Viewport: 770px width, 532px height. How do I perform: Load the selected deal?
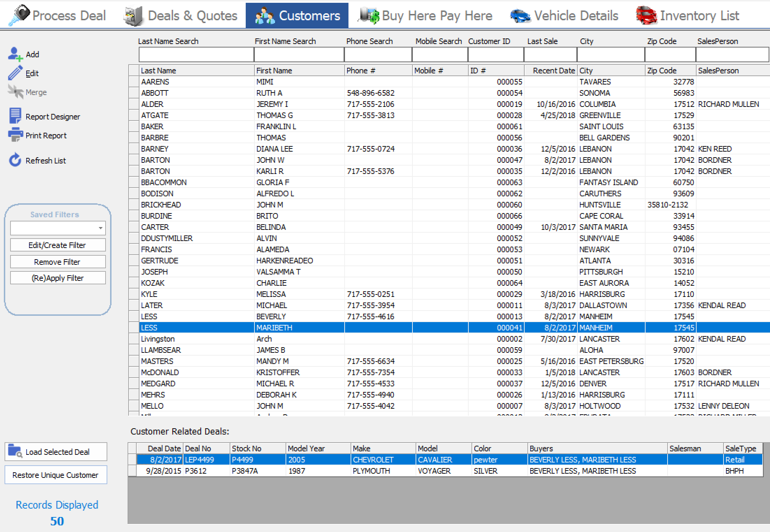pyautogui.click(x=56, y=451)
